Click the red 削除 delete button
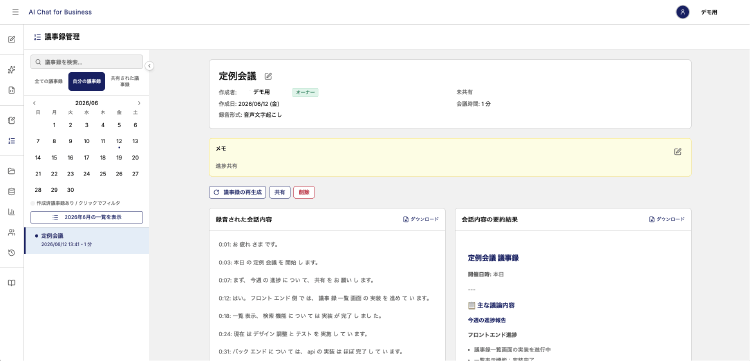 click(x=304, y=192)
